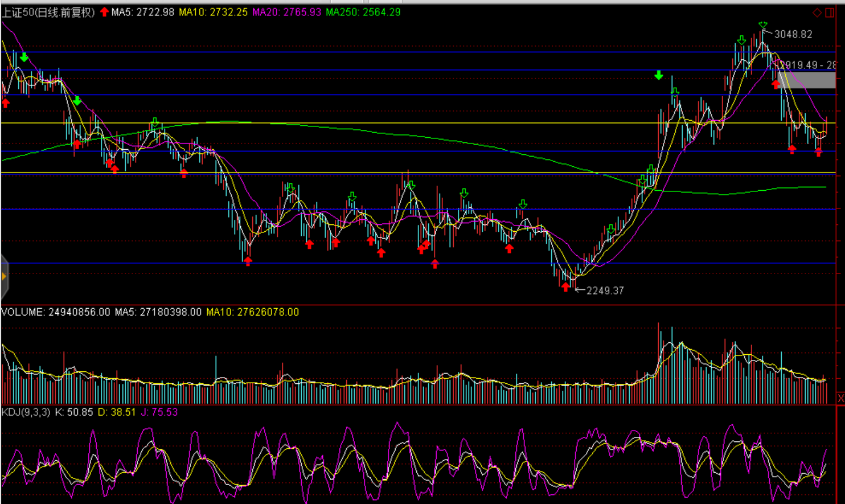The image size is (845, 504).
Task: Click the MA10: 2732.25 indicator label
Action: (213, 13)
